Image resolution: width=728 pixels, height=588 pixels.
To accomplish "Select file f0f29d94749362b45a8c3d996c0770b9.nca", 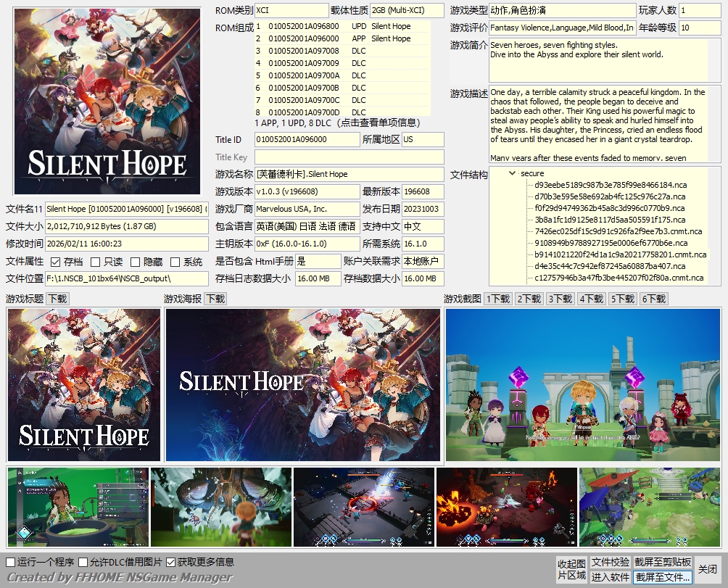I will (x=609, y=208).
